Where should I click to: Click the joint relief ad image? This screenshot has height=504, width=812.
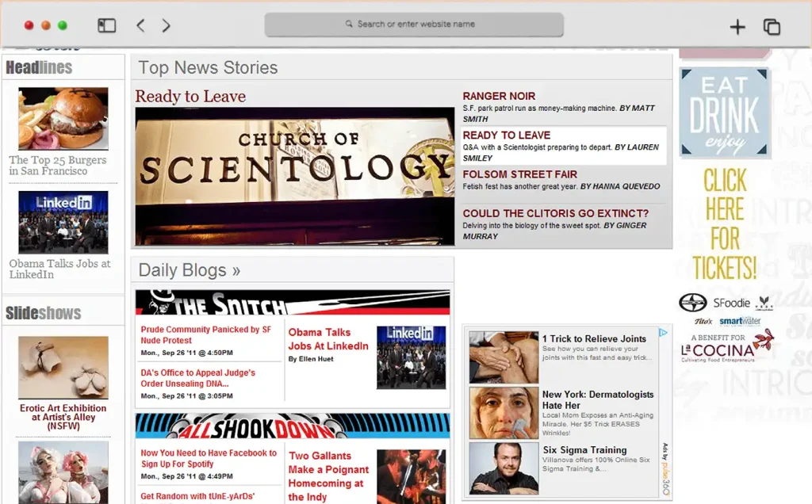[504, 357]
